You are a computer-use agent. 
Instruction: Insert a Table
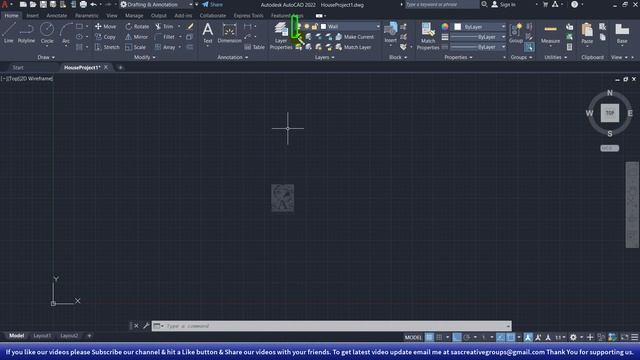tap(255, 47)
